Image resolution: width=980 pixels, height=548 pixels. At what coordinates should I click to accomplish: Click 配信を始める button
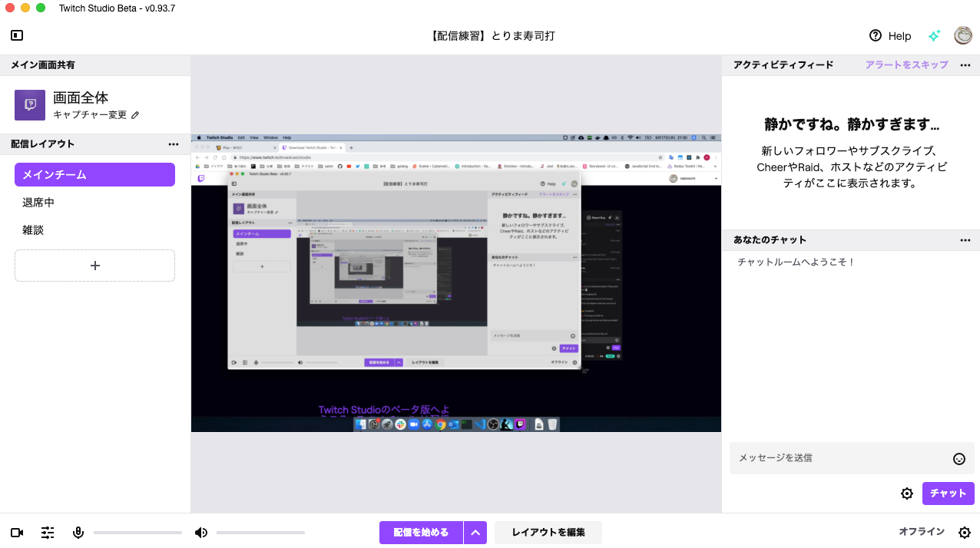(421, 533)
